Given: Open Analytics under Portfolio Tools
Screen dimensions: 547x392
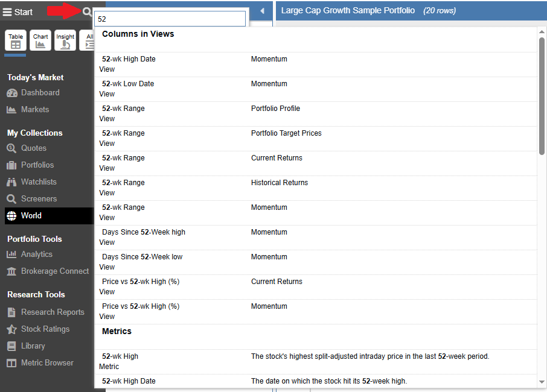Looking at the screenshot, I should [37, 254].
